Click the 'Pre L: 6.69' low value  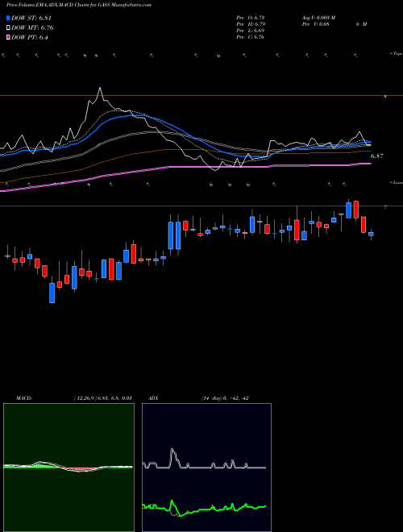[251, 31]
